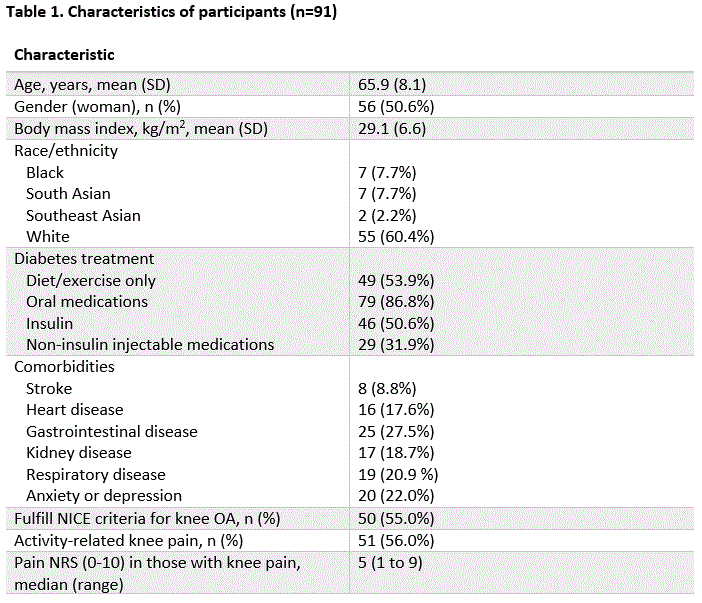Click the Characteristic column header
Image resolution: width=702 pixels, height=603 pixels.
(x=64, y=55)
